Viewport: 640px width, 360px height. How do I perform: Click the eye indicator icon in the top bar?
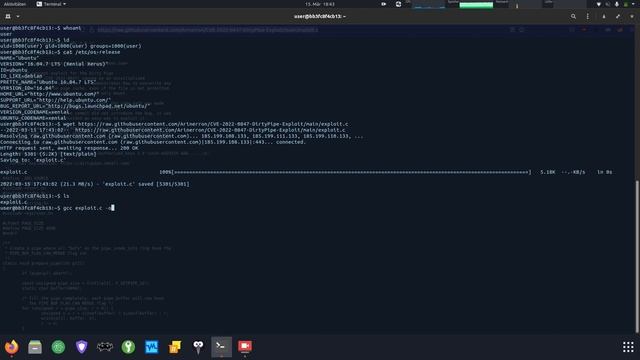point(384,4)
